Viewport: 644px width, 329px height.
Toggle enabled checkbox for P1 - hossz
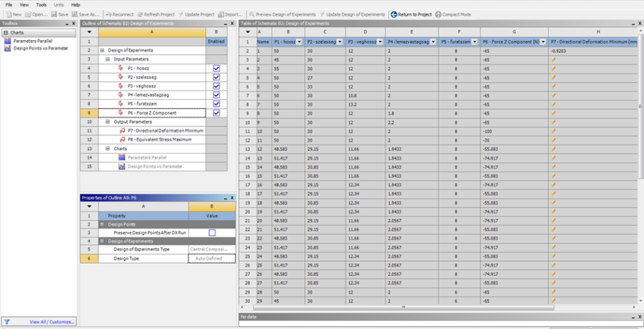coord(216,68)
